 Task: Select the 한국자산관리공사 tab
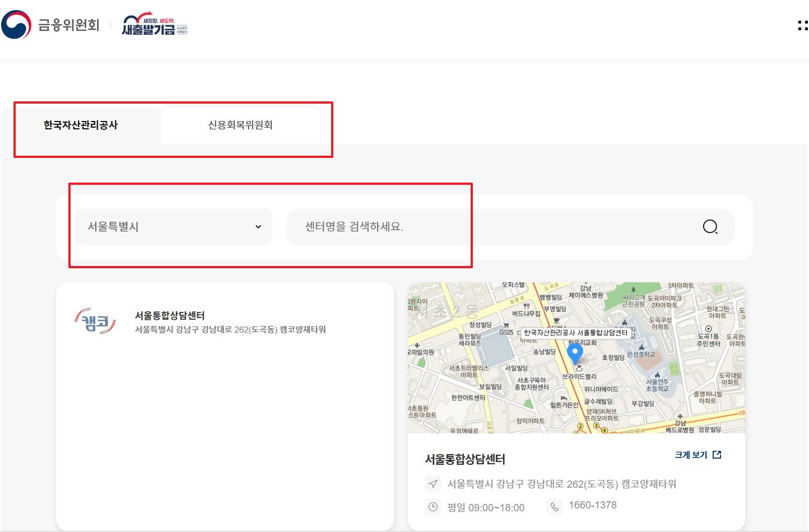81,125
